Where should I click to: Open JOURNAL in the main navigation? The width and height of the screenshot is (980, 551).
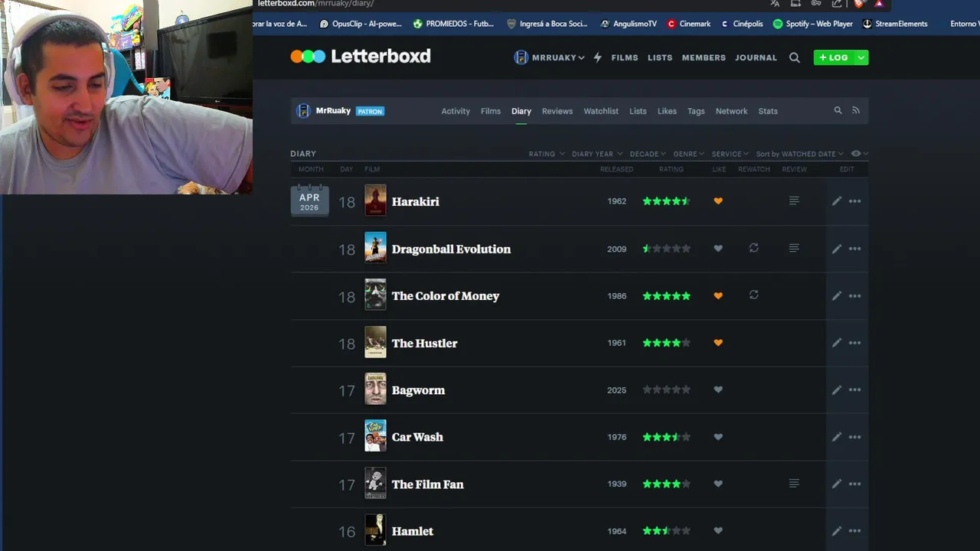click(756, 57)
